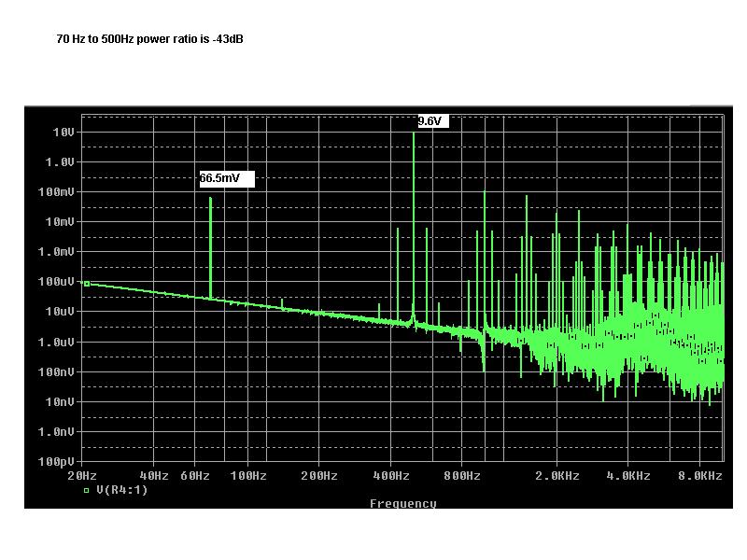Viewport: 747px width, 560px height.
Task: Click the 40Hz x-axis label
Action: point(154,475)
